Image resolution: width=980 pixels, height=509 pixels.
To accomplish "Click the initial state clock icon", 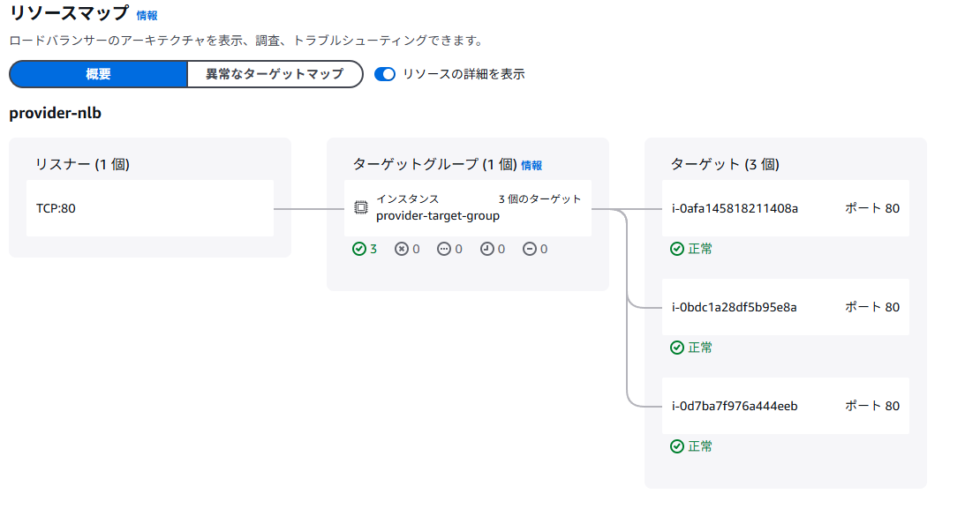I will (x=486, y=249).
